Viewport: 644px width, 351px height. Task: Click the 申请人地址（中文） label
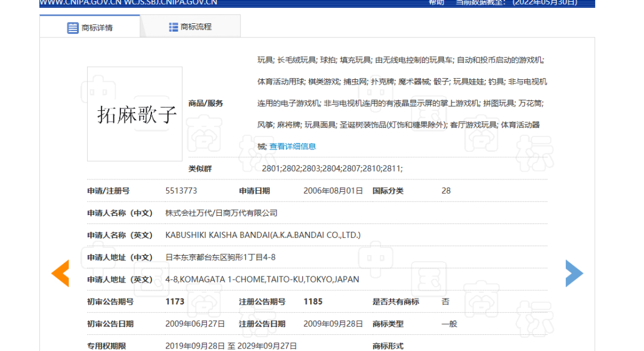(120, 257)
